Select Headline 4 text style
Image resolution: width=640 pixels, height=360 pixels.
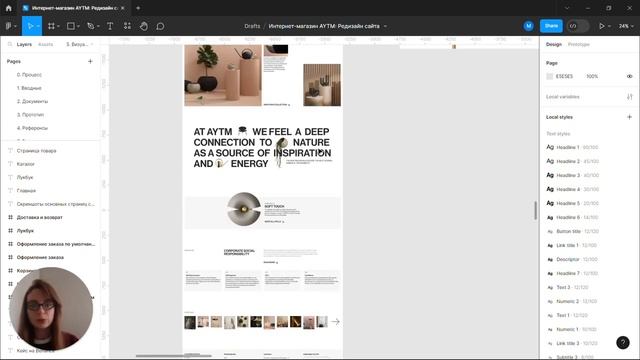572,189
